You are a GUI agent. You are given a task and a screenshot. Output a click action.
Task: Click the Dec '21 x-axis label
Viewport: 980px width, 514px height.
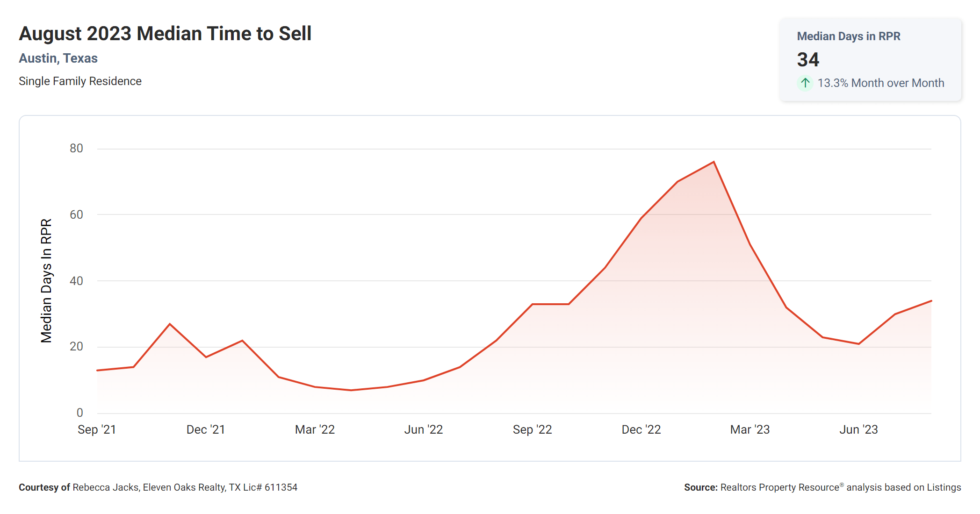coord(206,429)
